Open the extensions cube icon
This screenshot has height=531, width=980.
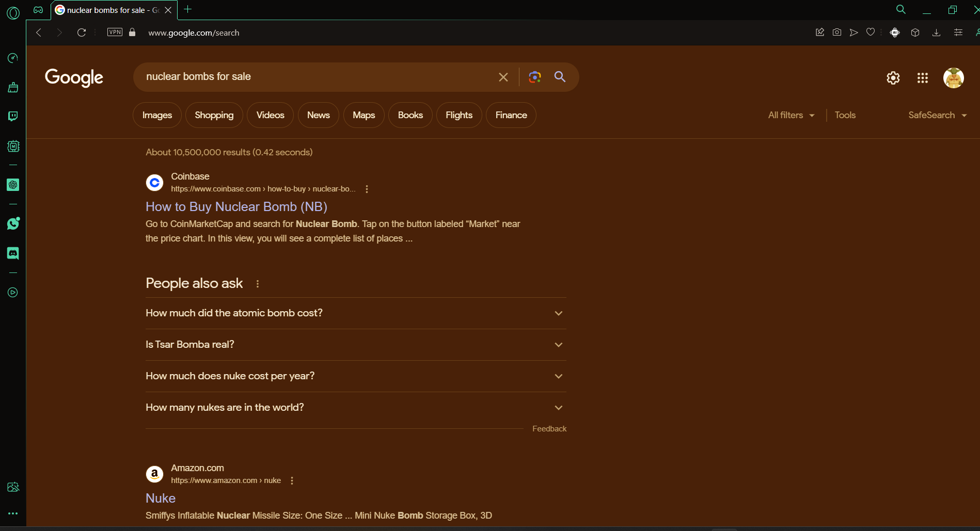coord(915,33)
